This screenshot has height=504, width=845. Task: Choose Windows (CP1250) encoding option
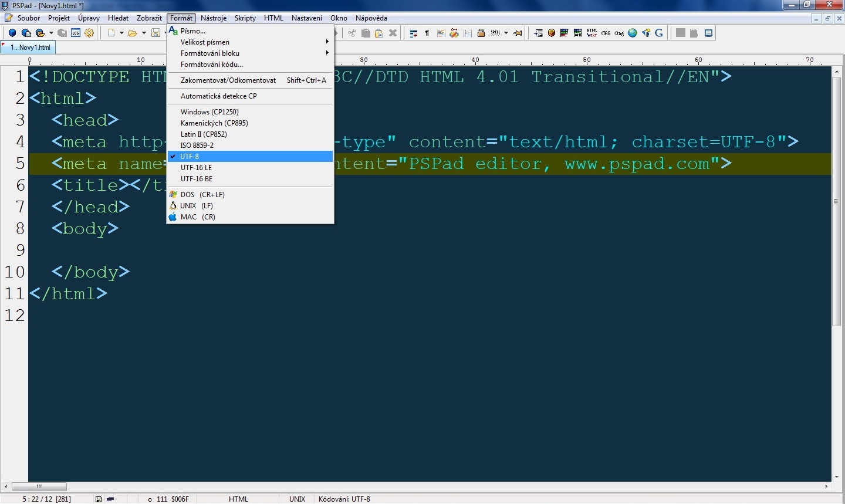209,112
